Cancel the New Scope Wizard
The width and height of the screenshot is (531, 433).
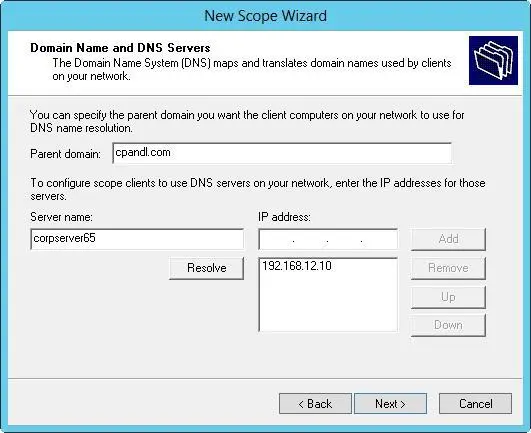[x=475, y=404]
